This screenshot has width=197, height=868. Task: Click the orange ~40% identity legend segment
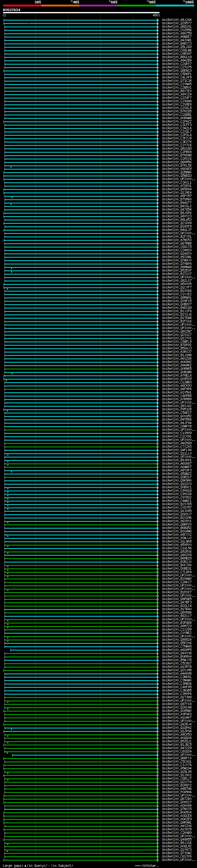click(x=60, y=6)
